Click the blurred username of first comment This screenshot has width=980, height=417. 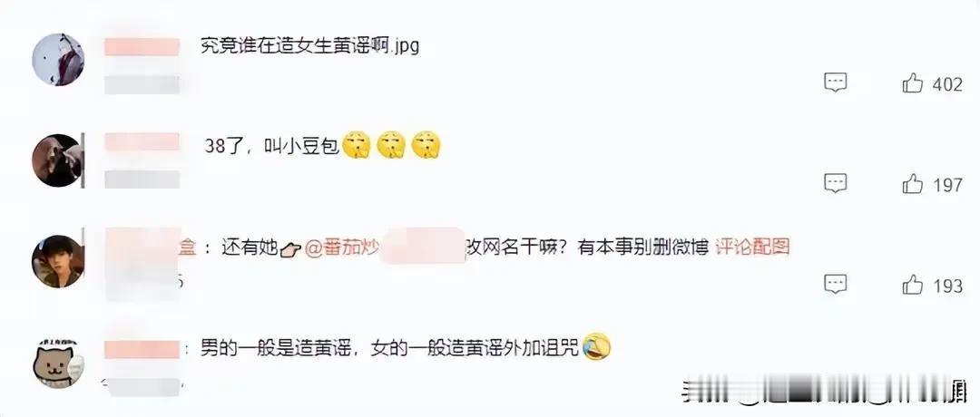[142, 47]
